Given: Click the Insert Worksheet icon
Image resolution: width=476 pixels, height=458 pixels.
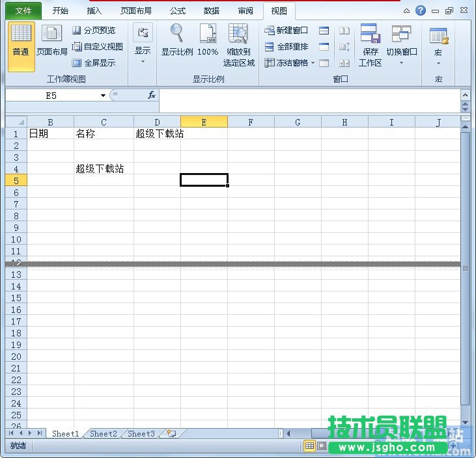Looking at the screenshot, I should click(171, 434).
